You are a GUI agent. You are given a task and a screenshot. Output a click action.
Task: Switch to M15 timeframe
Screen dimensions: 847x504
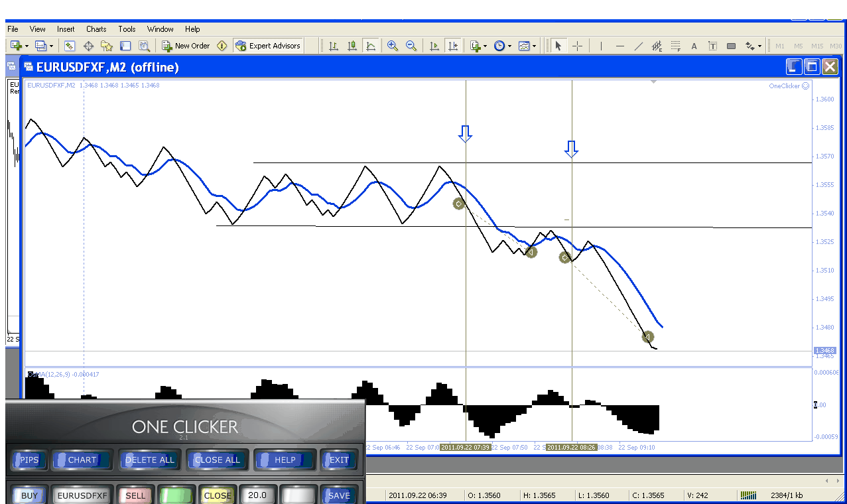click(x=816, y=46)
